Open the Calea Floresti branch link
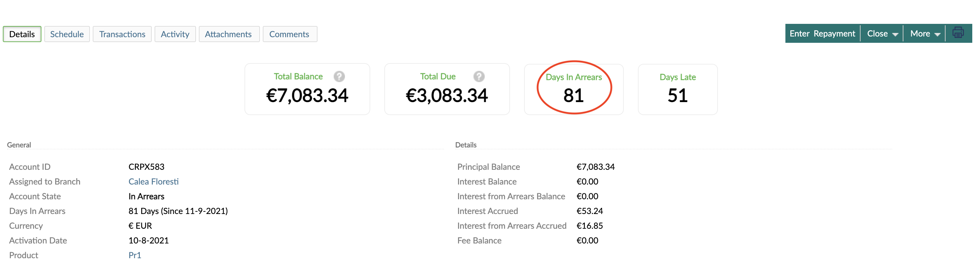The image size is (980, 261). click(154, 181)
